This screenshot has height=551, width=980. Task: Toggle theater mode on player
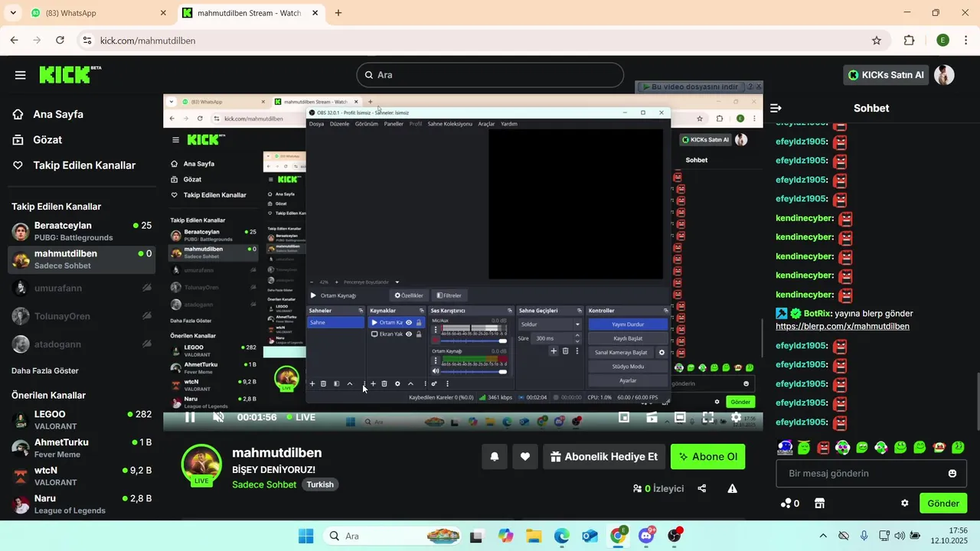click(680, 417)
